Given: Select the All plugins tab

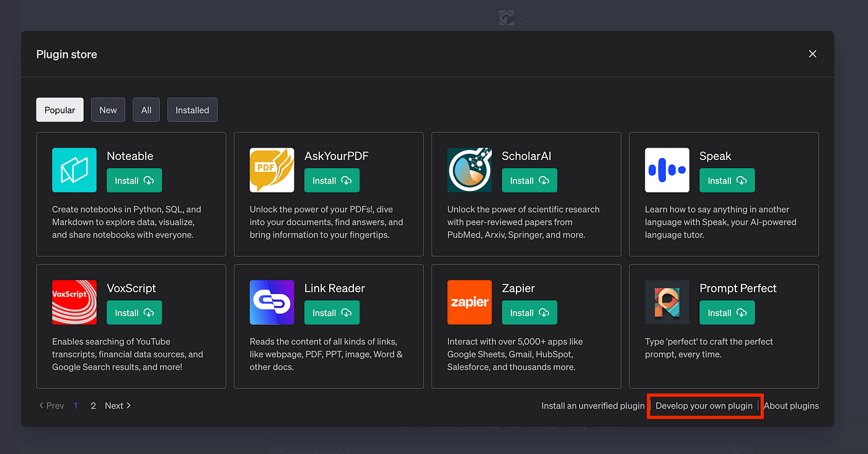Looking at the screenshot, I should [146, 110].
